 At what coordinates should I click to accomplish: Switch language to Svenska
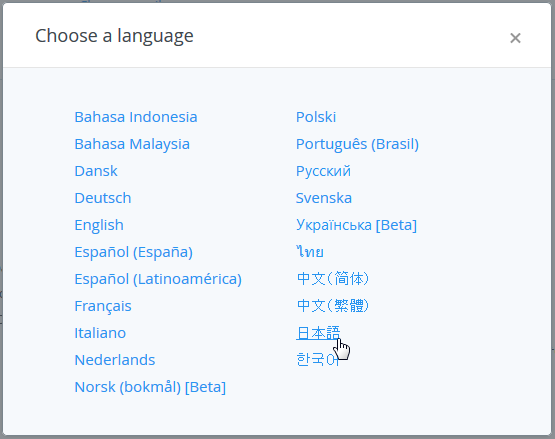(x=324, y=198)
